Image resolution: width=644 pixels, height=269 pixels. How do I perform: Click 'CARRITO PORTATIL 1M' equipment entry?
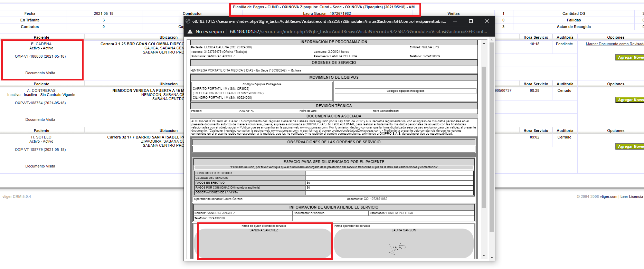(221, 89)
